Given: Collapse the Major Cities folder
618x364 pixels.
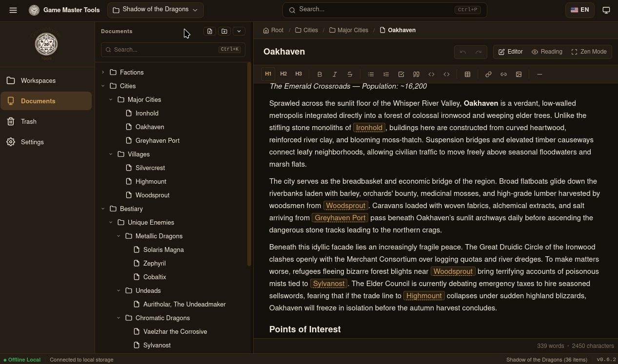Looking at the screenshot, I should [x=111, y=99].
